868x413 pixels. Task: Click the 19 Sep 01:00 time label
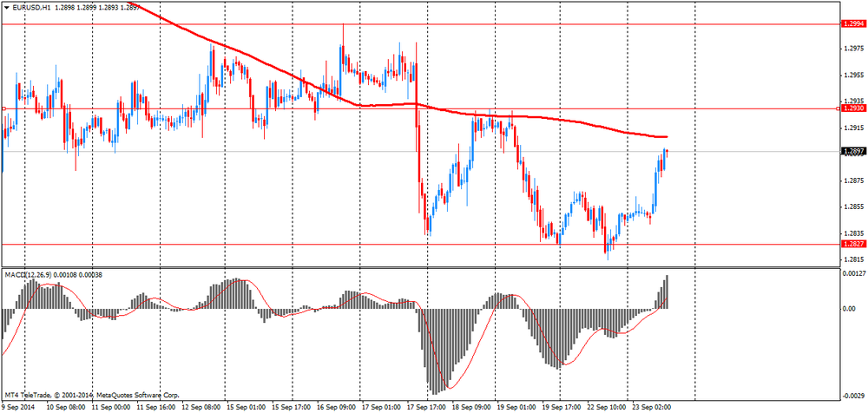coord(517,407)
